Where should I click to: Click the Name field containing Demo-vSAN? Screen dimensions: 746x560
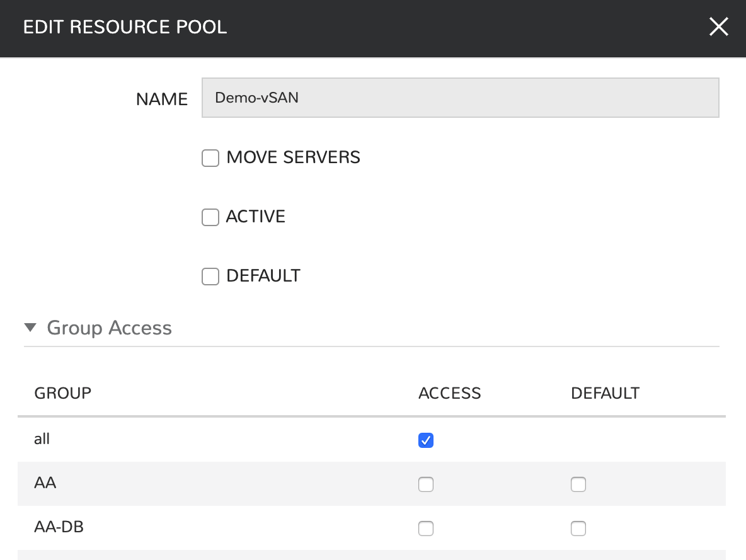[460, 98]
